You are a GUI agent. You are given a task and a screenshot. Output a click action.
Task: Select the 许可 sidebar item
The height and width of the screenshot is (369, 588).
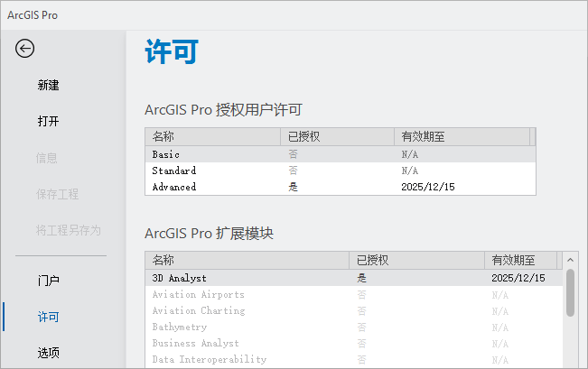coord(48,317)
